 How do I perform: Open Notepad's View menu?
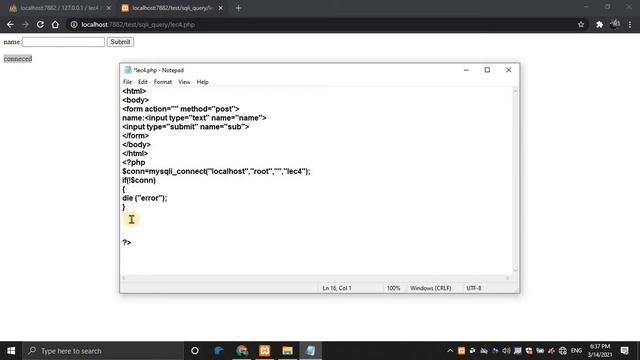[x=184, y=82]
